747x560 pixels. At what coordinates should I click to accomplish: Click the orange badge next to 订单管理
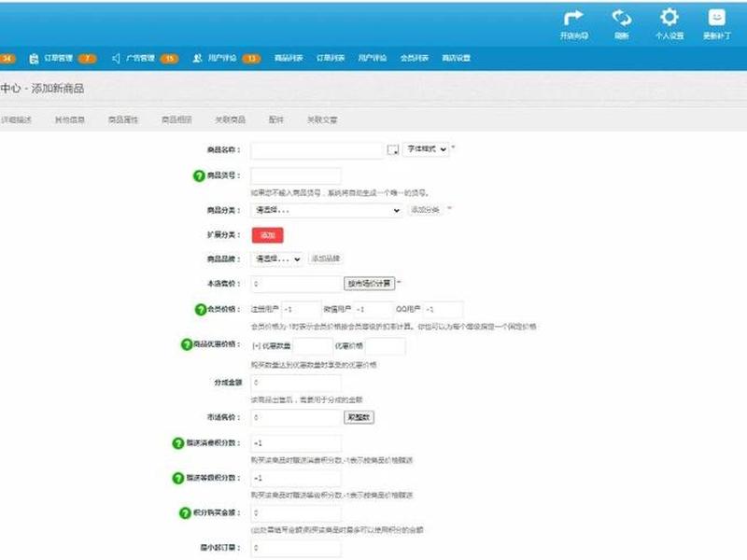pos(88,59)
